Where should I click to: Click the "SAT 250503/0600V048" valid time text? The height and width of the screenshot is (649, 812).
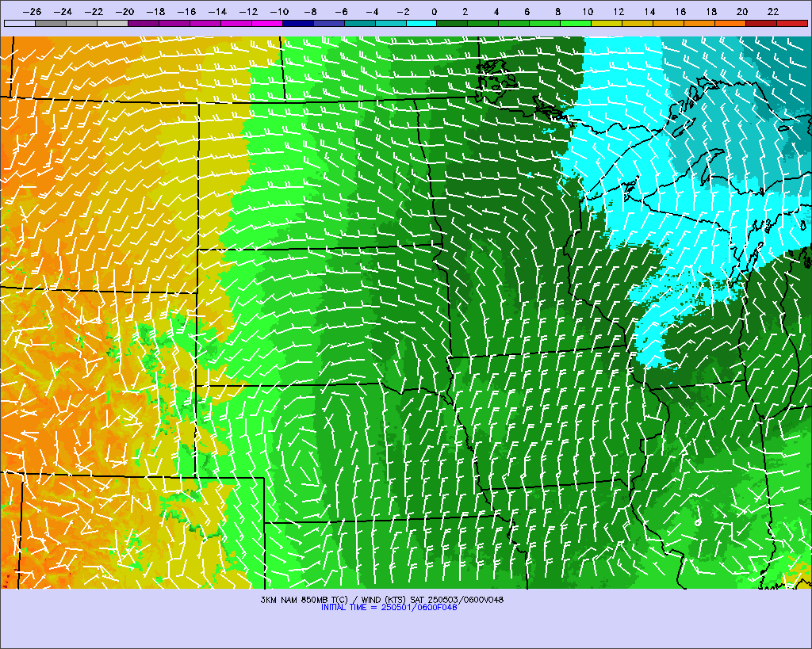click(456, 600)
